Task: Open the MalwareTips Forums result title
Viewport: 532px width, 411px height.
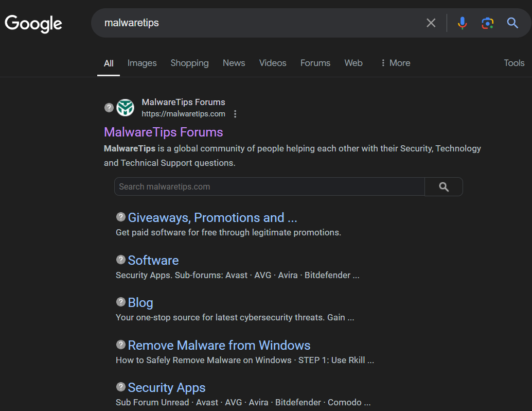Action: (163, 132)
